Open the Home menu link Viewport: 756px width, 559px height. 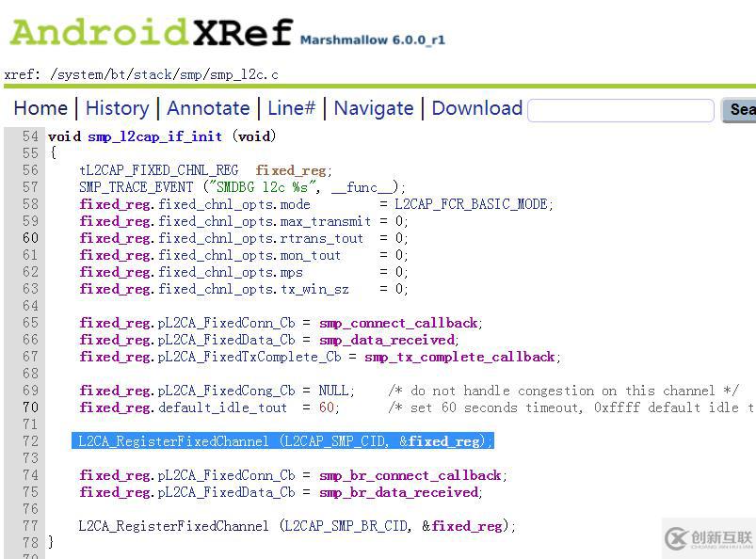point(40,108)
